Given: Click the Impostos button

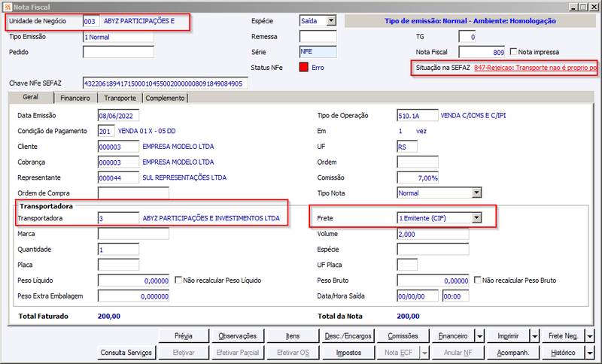Looking at the screenshot, I should pos(348,353).
